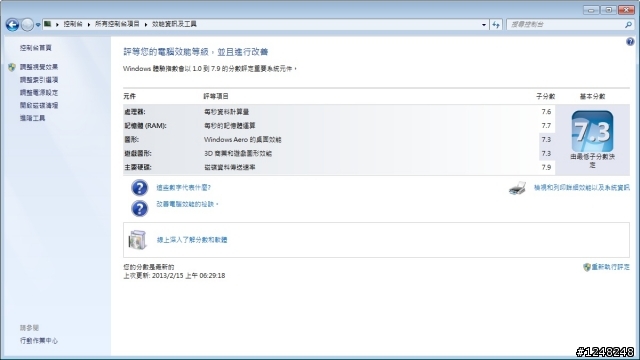This screenshot has height=360, width=640.
Task: Open 進階工具 sidebar link
Action: click(x=32, y=118)
